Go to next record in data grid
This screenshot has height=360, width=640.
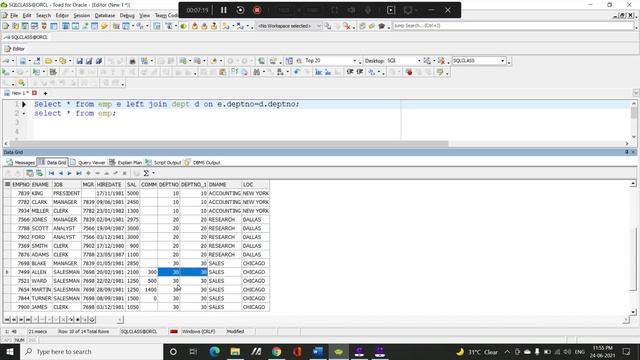(69, 173)
